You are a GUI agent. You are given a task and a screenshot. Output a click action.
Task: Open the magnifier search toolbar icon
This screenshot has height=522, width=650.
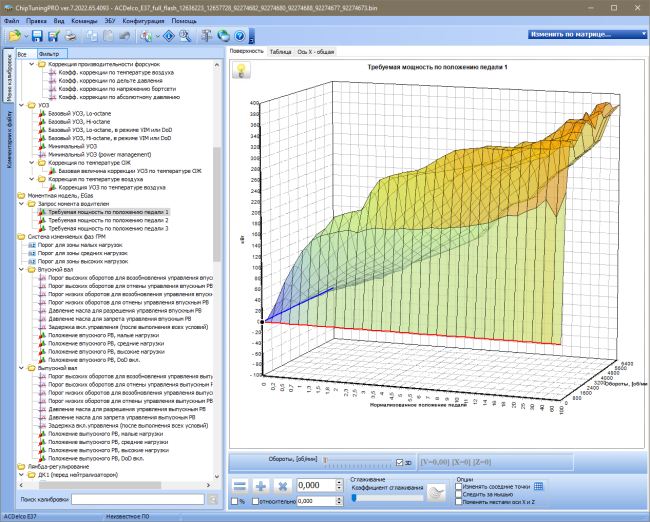coord(185,36)
